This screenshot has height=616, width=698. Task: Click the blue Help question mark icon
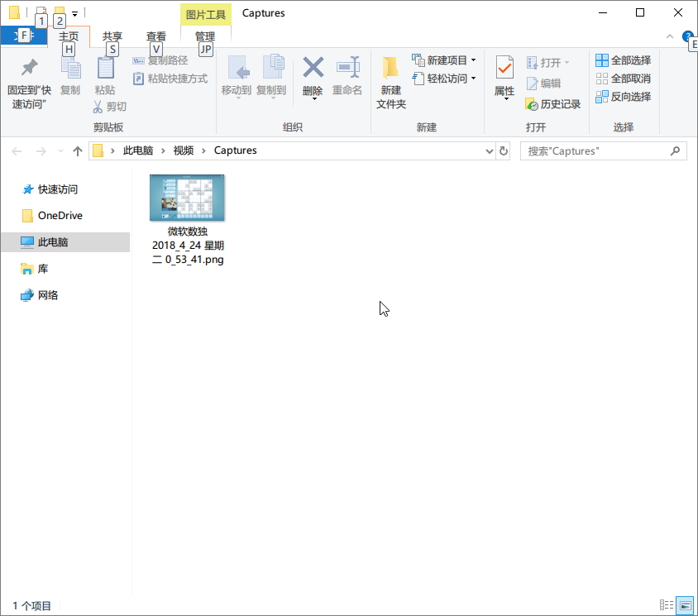click(x=687, y=36)
